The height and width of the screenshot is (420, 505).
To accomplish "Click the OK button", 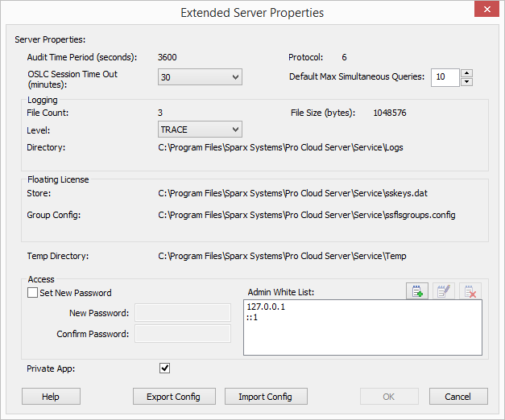I will coord(389,396).
